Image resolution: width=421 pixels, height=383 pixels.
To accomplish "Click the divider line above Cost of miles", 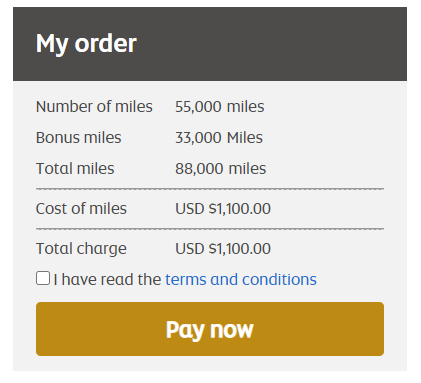I will click(210, 189).
